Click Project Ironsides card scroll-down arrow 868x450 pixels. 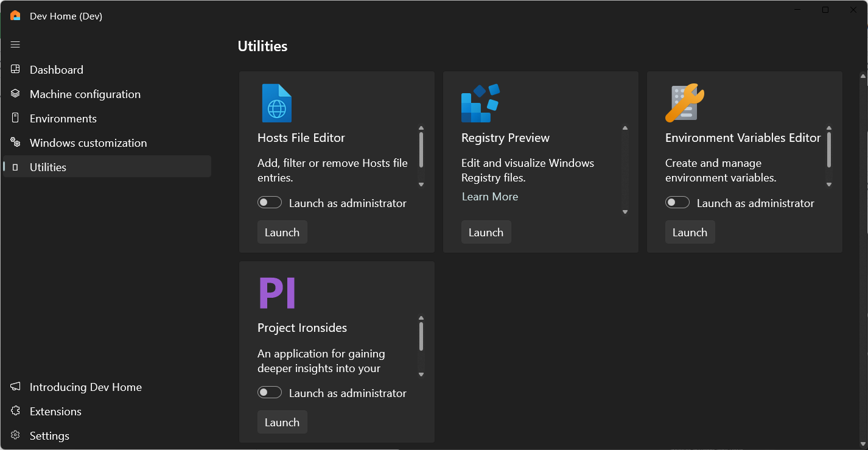pos(421,374)
